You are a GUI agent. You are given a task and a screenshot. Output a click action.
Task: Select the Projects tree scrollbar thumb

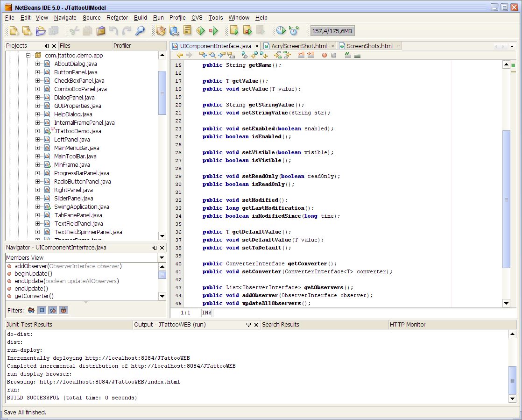162,93
